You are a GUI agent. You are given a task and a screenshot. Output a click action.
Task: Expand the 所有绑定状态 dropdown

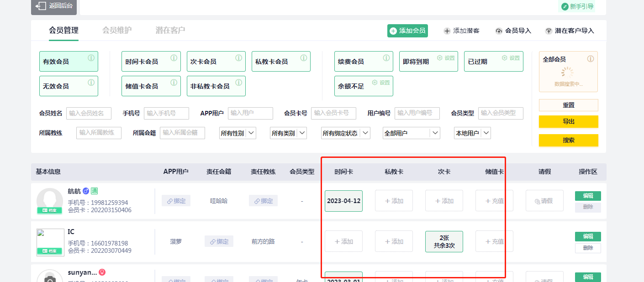[x=345, y=133]
